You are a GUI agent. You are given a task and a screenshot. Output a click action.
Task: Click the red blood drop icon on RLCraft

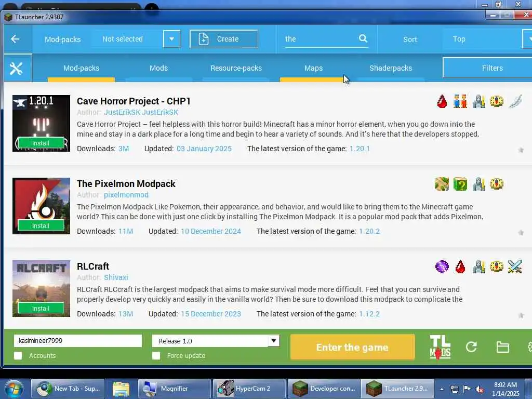[460, 267]
